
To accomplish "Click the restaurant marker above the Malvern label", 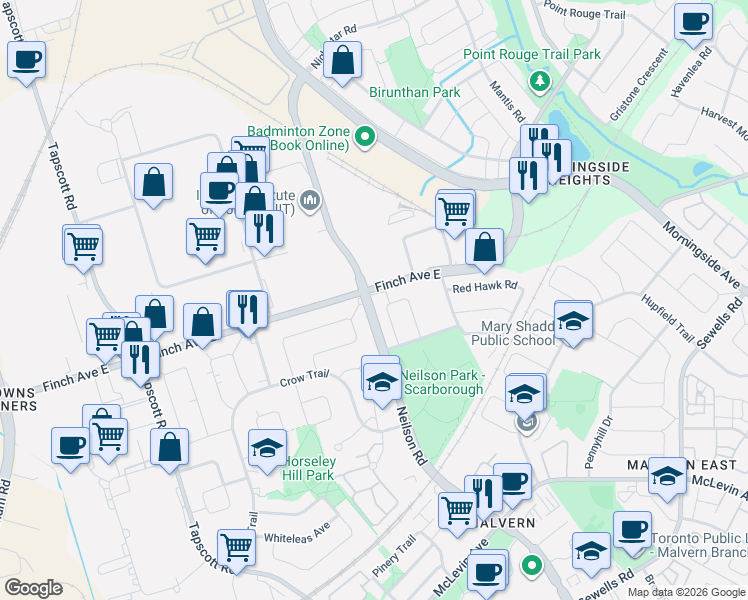I will click(x=483, y=495).
